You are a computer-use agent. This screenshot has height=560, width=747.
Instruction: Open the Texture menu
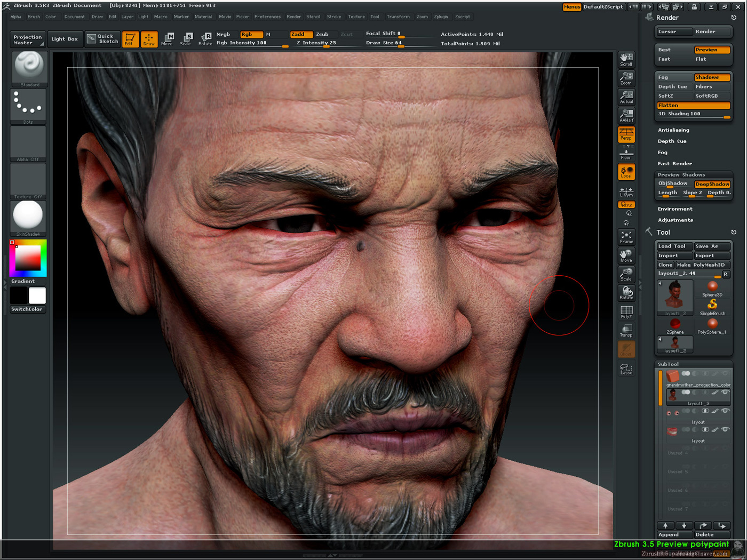pos(356,17)
